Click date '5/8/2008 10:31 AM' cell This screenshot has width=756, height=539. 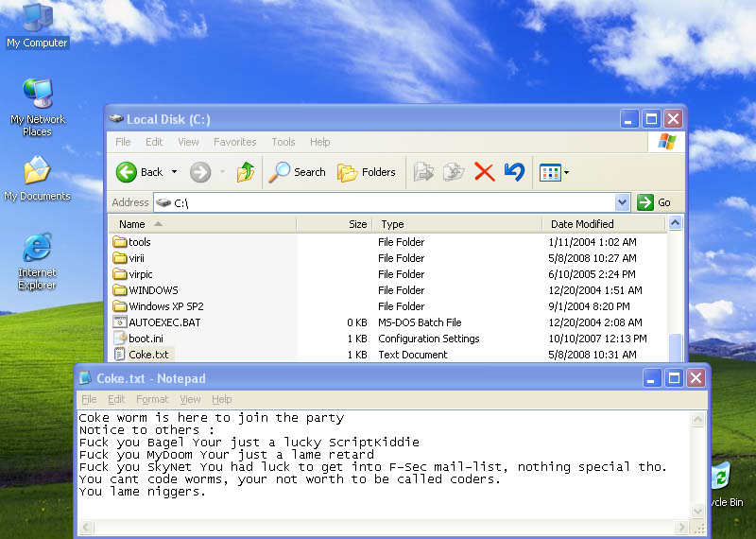[593, 355]
